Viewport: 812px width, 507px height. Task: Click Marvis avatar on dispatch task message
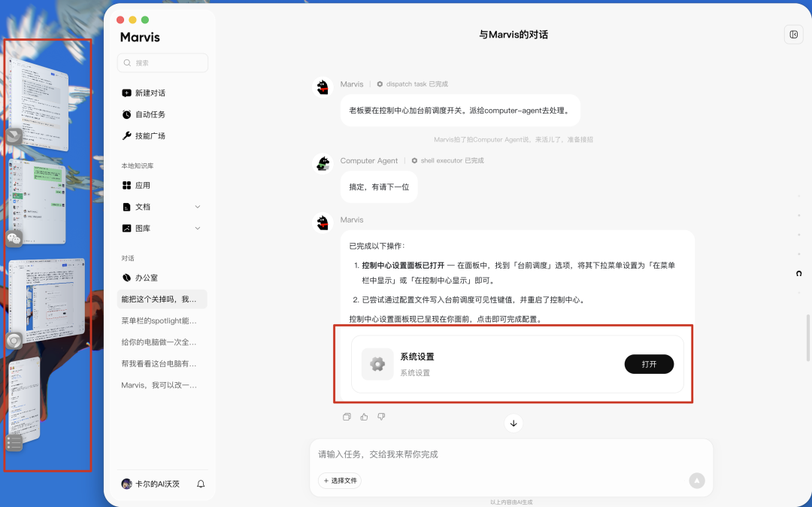[x=323, y=87]
